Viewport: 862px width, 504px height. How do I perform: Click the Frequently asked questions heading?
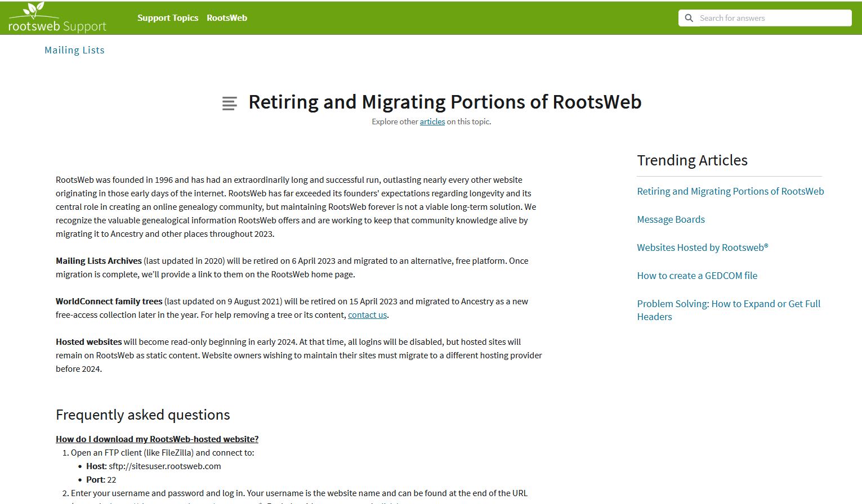[x=143, y=415]
